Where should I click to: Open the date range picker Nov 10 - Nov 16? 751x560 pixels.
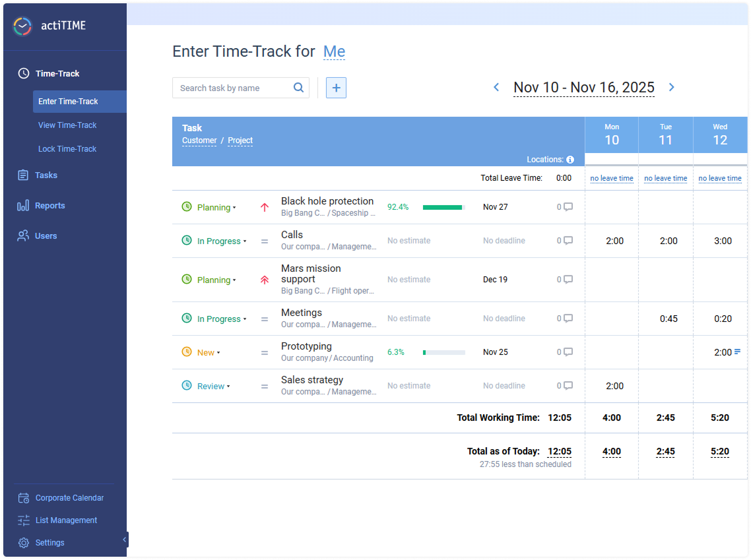(583, 88)
